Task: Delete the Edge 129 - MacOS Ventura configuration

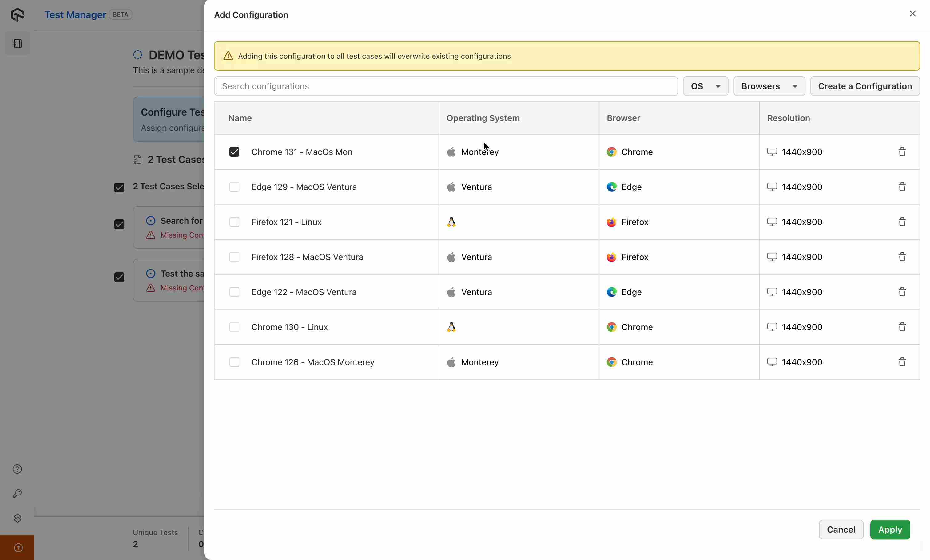Action: 902,187
